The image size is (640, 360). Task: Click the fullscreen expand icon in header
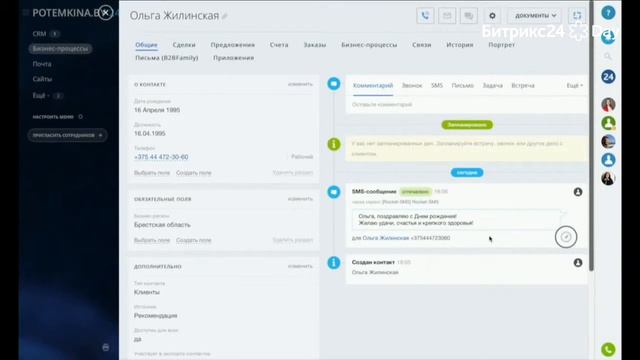[577, 16]
